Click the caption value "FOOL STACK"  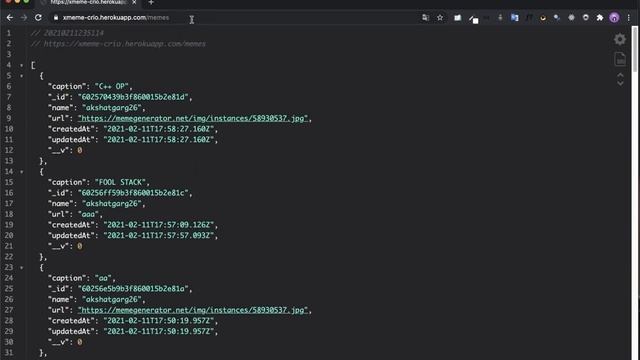pos(120,182)
